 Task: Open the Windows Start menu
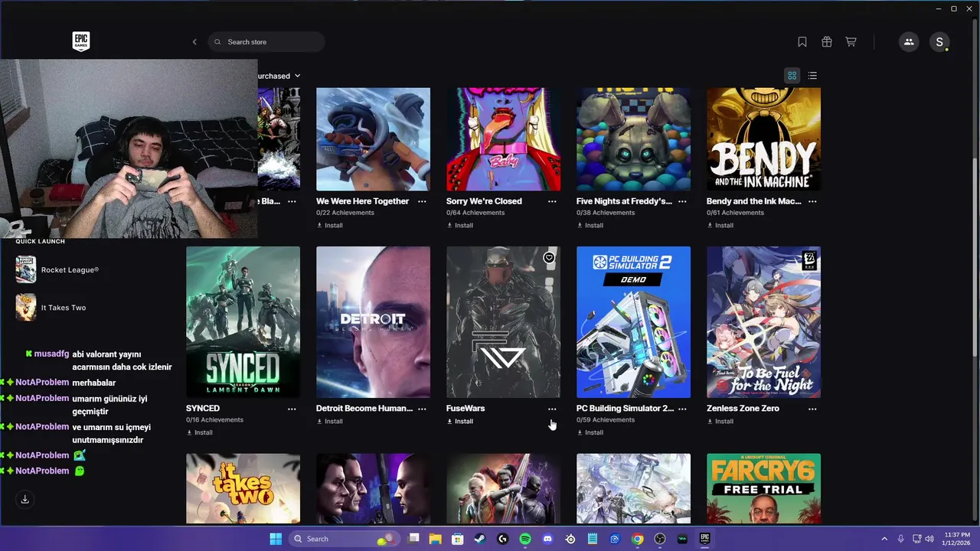click(276, 539)
